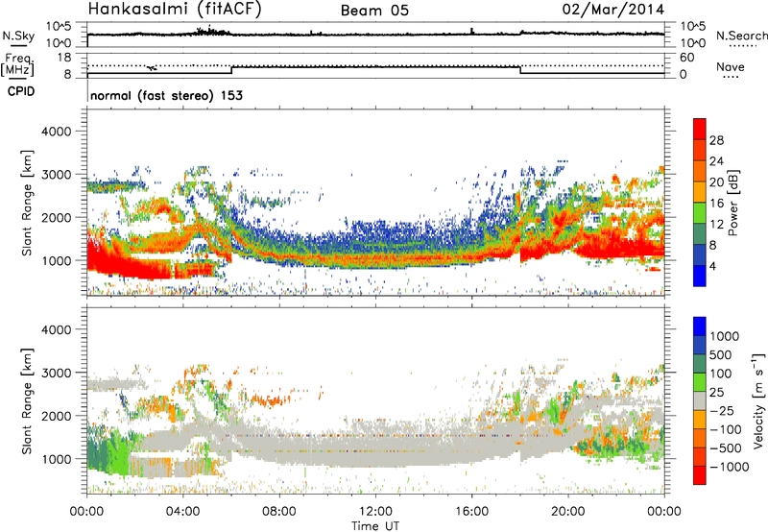Click the blue top of the velocity colorbar
Viewport: 768px width, 532px height.
click(x=700, y=326)
